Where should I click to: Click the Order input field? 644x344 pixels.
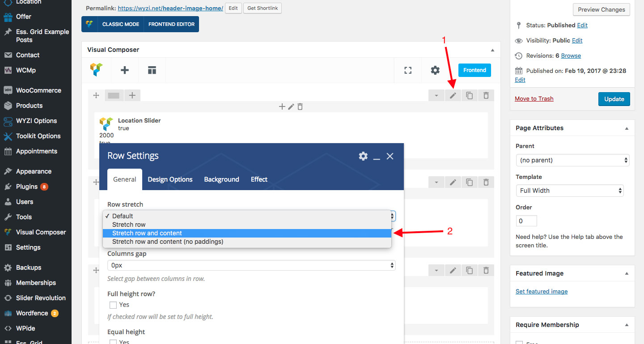tap(526, 221)
